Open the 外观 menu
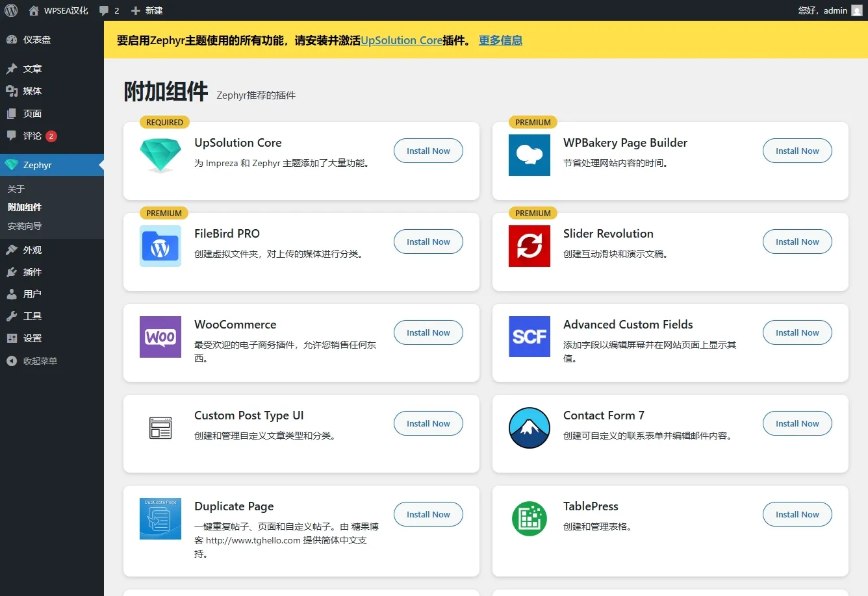The image size is (868, 596). click(52, 250)
